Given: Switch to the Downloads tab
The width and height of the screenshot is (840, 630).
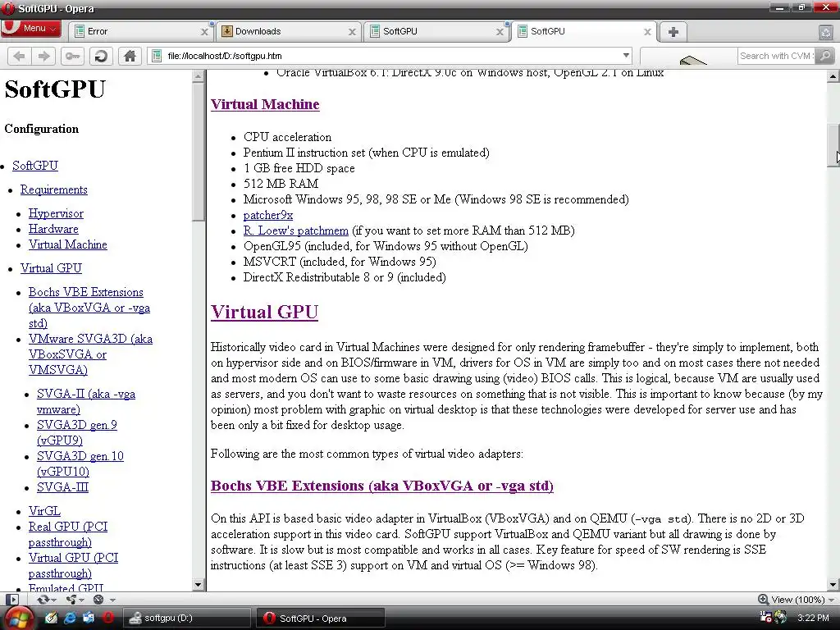Looking at the screenshot, I should click(x=287, y=32).
